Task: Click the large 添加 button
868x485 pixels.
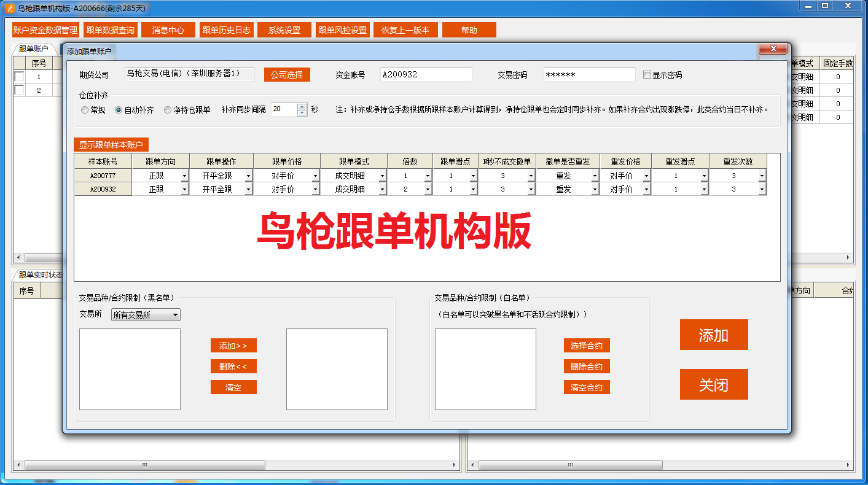Action: click(x=714, y=335)
